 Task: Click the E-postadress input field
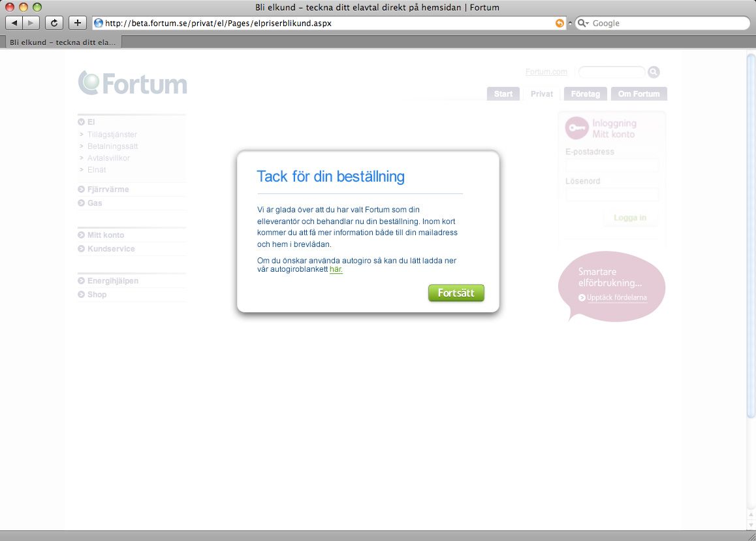pyautogui.click(x=612, y=165)
